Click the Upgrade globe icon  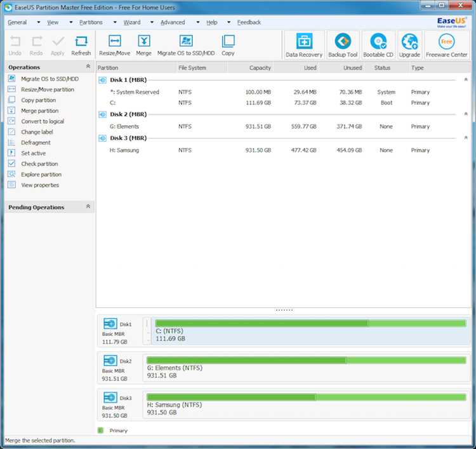[x=409, y=41]
